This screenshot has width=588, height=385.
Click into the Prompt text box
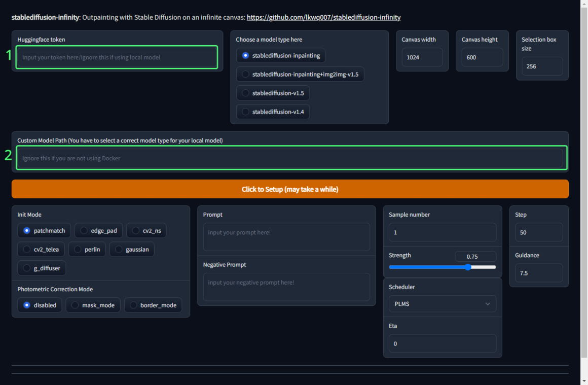pos(286,237)
